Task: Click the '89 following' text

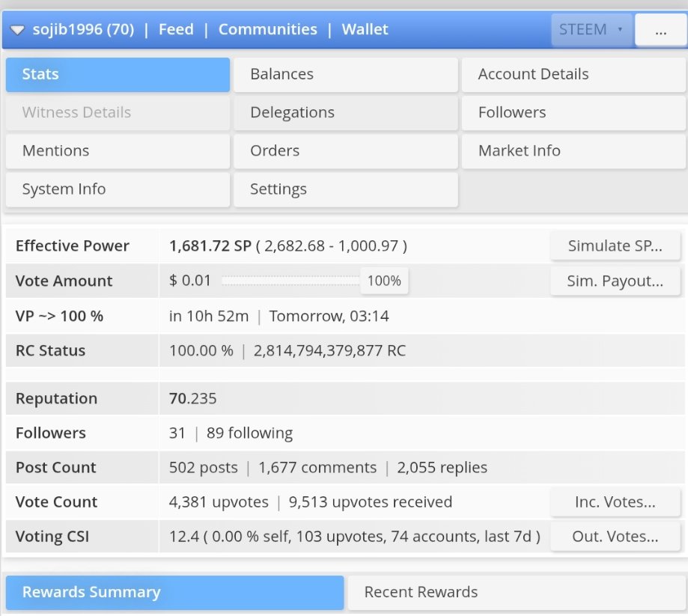Action: [249, 433]
